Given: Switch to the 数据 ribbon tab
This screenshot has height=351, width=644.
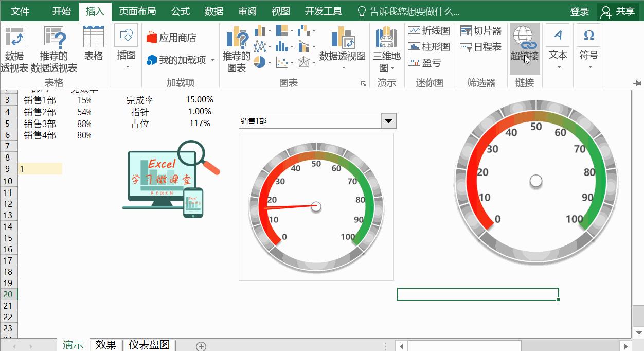Looking at the screenshot, I should coord(214,10).
